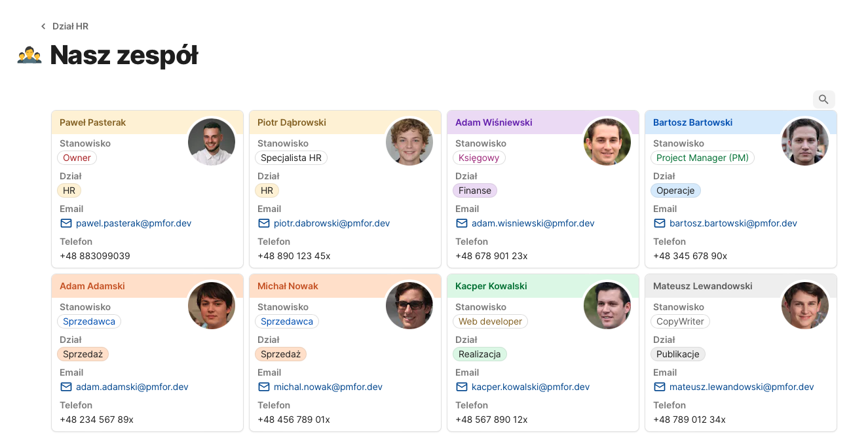868x447 pixels.
Task: Open Paweł Pasterak's profile photo
Action: point(212,142)
